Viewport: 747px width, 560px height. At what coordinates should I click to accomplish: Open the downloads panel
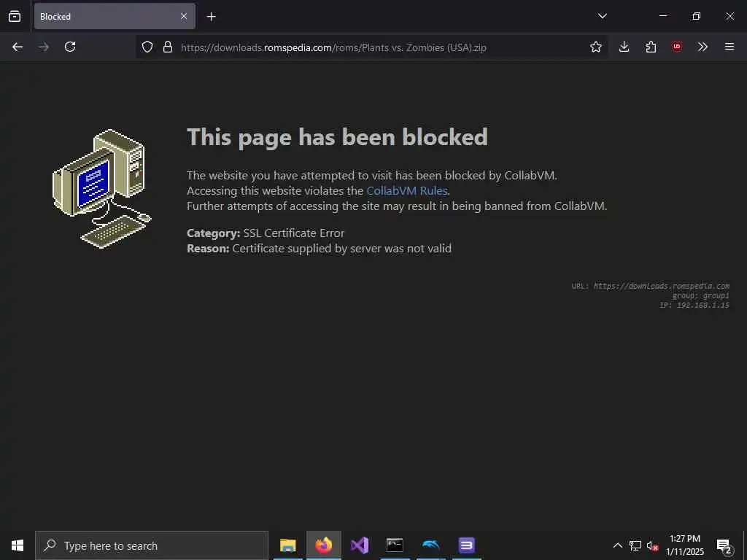tap(624, 47)
